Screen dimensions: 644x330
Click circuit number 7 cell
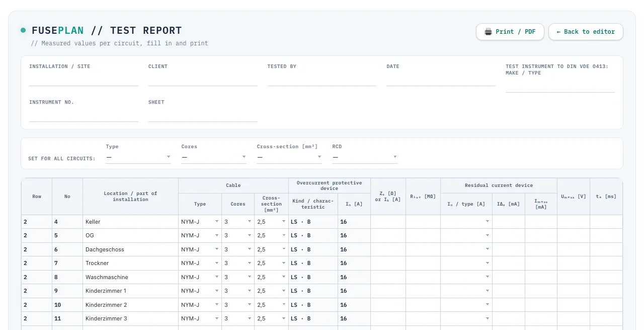(x=67, y=263)
